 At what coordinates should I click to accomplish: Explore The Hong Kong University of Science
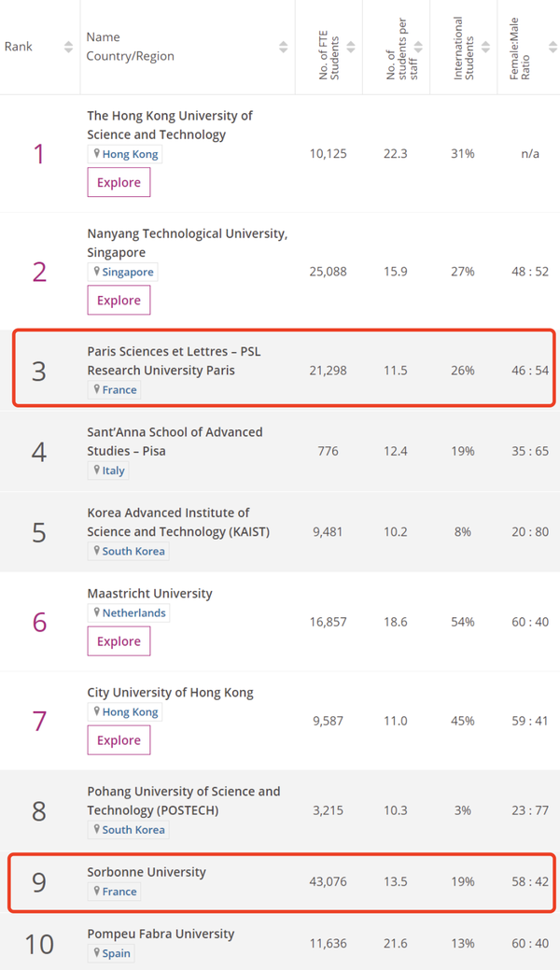click(119, 182)
